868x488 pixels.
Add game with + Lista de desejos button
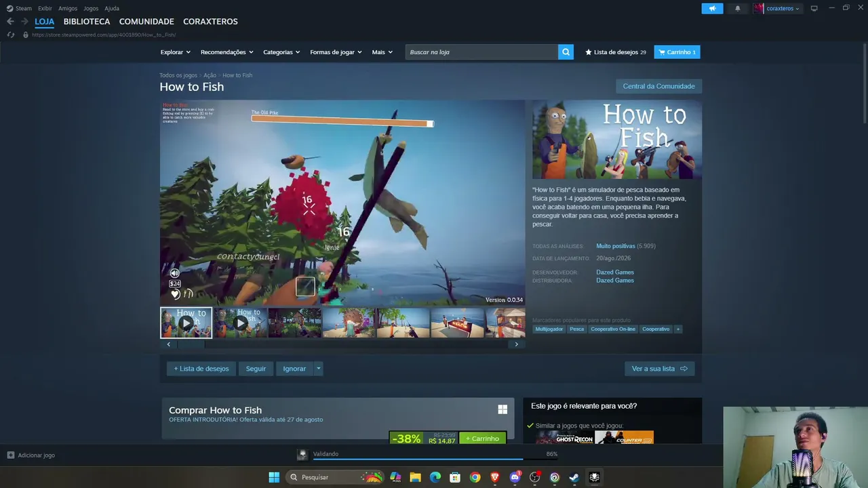(201, 369)
